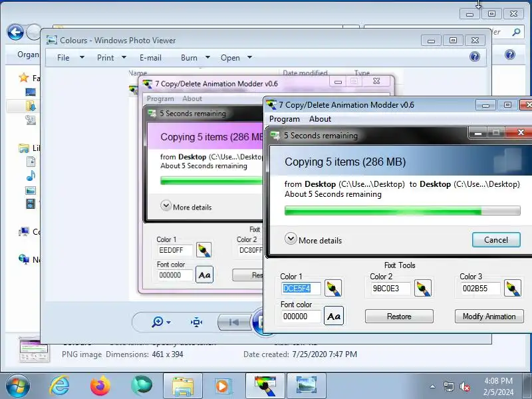532x399 pixels.
Task: Click Photo Viewer zoom magnifier icon
Action: [x=158, y=321]
